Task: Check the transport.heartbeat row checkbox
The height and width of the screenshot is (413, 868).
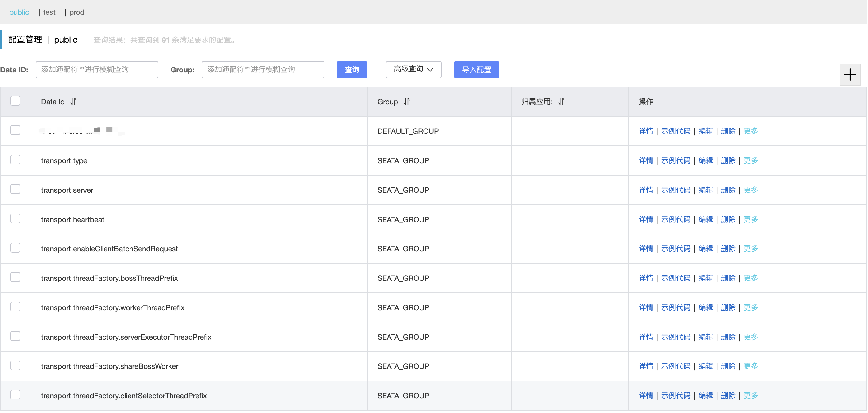Action: click(x=15, y=219)
